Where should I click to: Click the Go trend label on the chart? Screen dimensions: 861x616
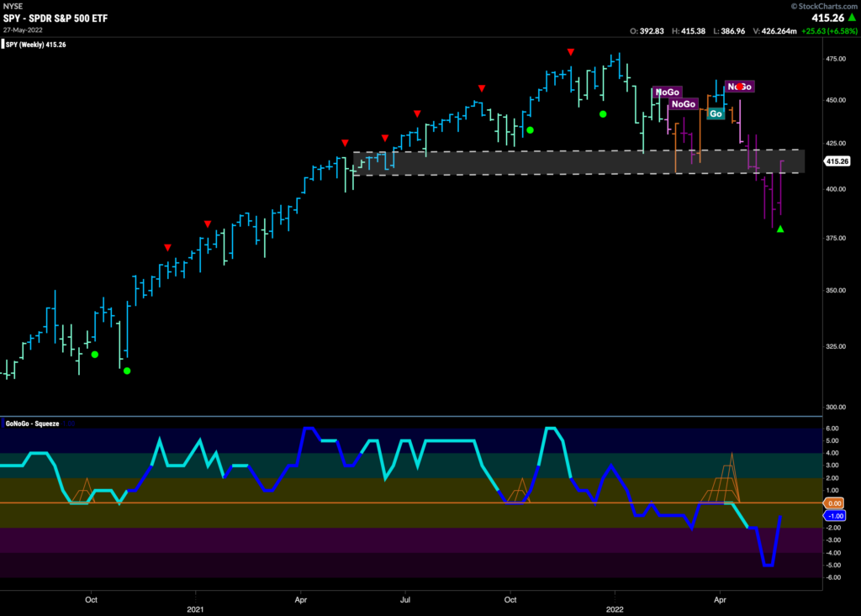[x=716, y=113]
